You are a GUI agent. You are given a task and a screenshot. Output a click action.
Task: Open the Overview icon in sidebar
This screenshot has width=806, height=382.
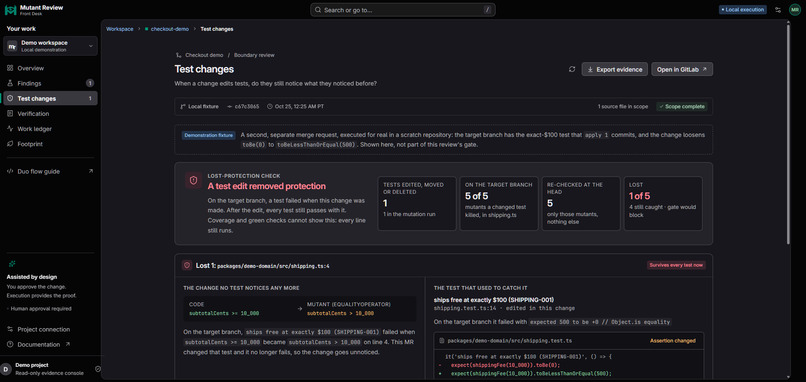(10, 68)
